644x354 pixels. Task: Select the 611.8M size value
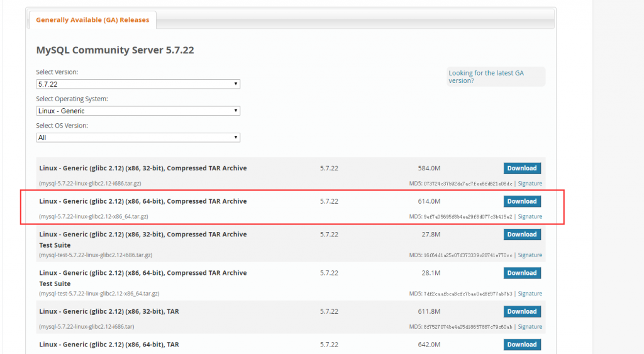pyautogui.click(x=429, y=312)
